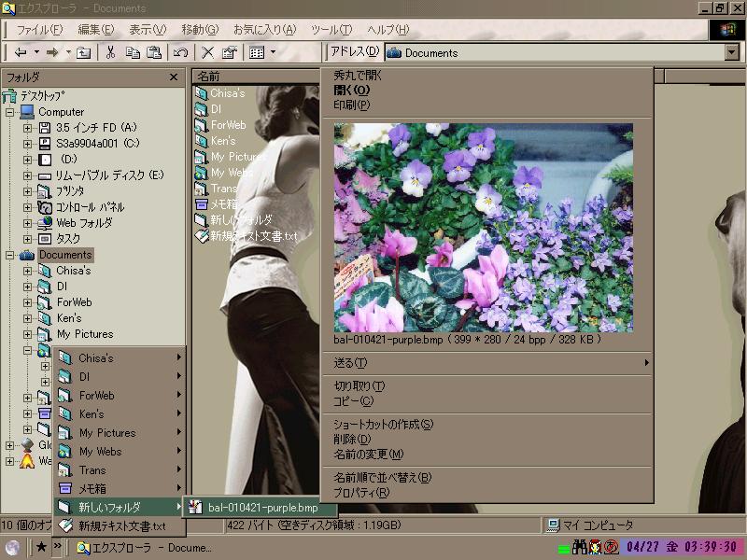
Task: Open the 表示(V) menu
Action: click(148, 30)
